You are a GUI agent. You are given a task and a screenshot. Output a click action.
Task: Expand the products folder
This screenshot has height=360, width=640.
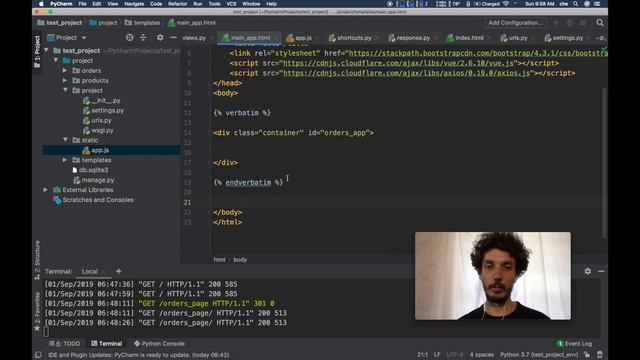pyautogui.click(x=65, y=80)
